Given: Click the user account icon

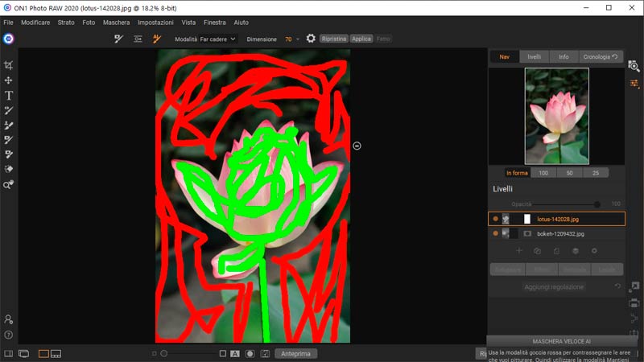Looking at the screenshot, I should pos(9,319).
